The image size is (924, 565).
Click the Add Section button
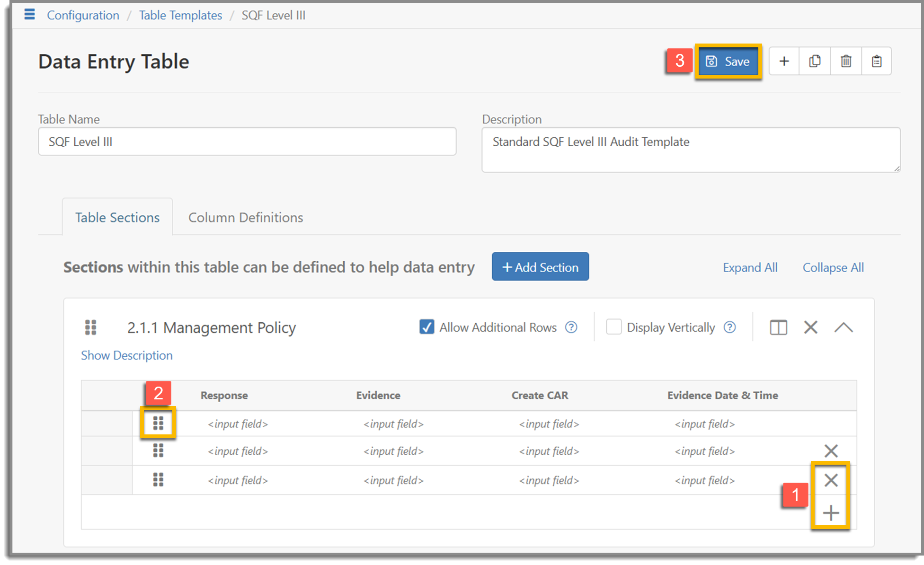(540, 267)
